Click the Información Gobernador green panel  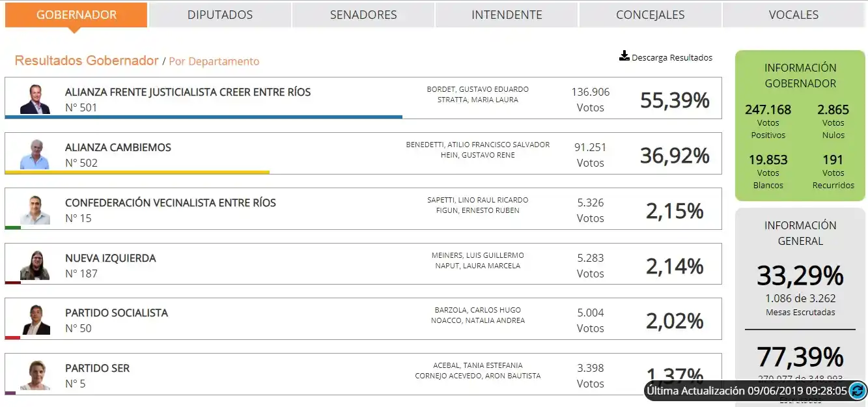point(800,125)
